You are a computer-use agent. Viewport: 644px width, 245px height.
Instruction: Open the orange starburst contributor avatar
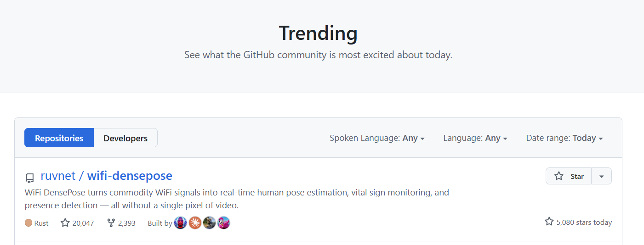click(x=195, y=223)
